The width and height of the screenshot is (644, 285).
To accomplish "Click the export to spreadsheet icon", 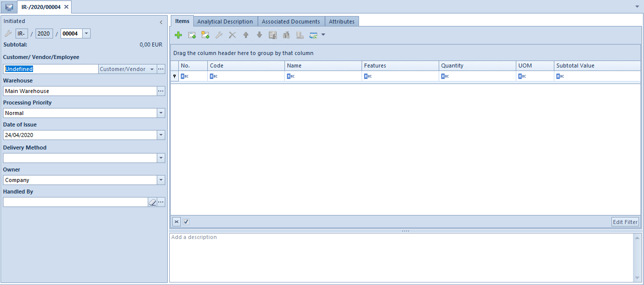I will click(x=313, y=35).
